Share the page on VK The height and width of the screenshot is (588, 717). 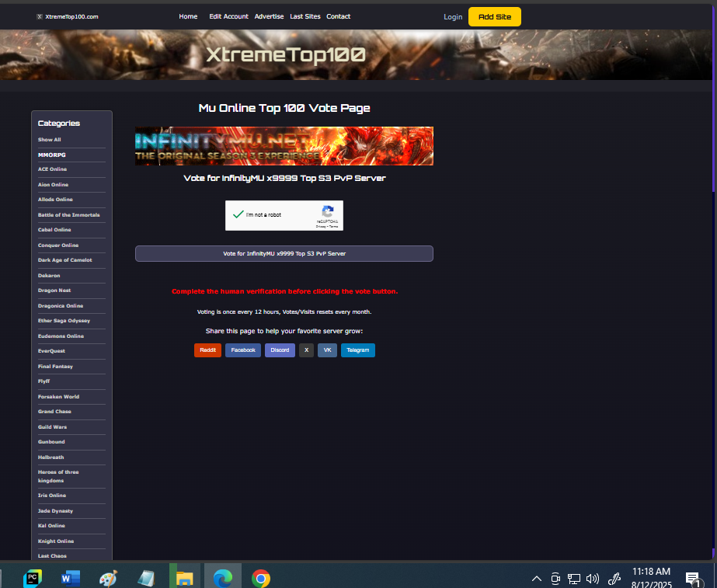(x=327, y=350)
